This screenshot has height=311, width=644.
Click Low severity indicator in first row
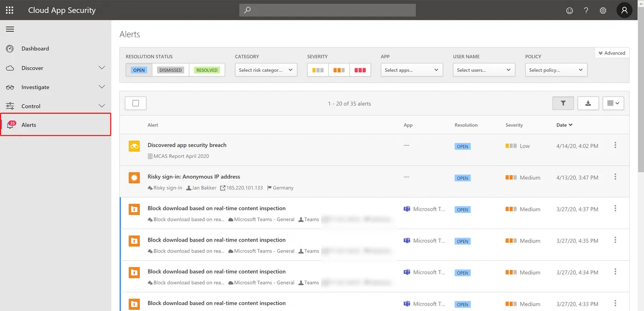517,146
